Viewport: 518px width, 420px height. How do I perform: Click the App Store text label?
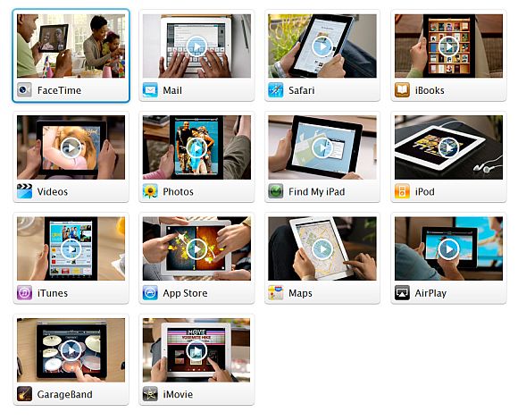point(185,293)
